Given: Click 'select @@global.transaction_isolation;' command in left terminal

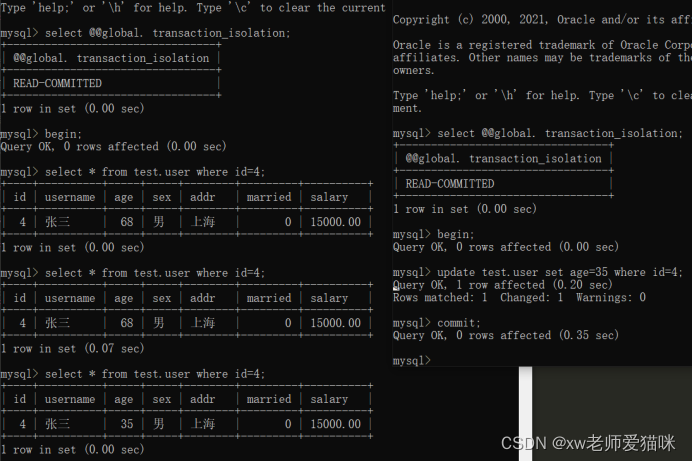Looking at the screenshot, I should [168, 33].
